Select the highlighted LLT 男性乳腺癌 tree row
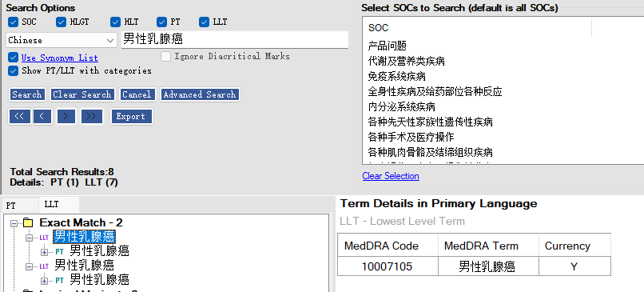 pos(84,237)
